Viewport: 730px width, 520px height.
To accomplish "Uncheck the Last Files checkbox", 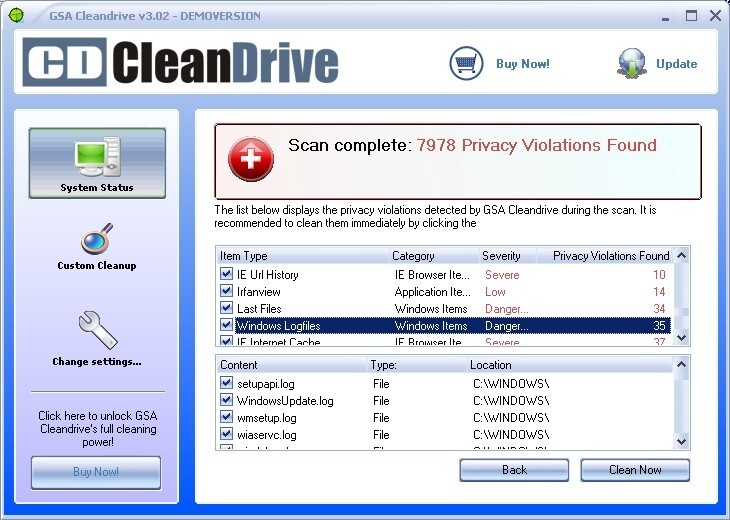I will click(226, 308).
